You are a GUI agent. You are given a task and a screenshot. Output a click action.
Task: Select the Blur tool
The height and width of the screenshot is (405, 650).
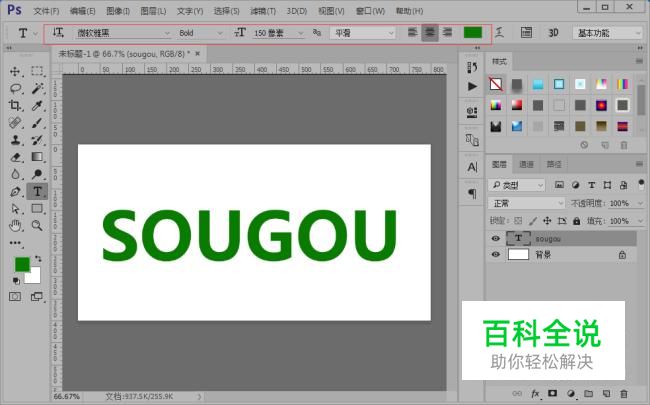15,174
